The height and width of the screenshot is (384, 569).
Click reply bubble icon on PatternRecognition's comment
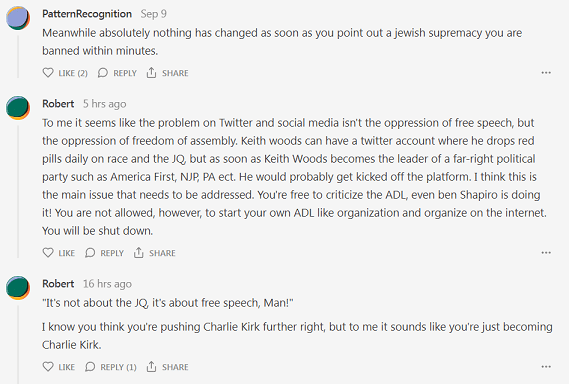[103, 73]
